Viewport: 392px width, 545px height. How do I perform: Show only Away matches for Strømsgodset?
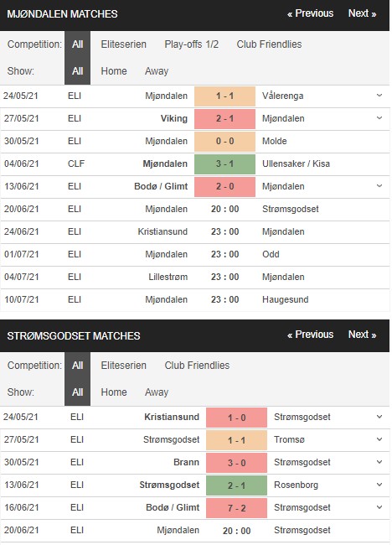click(x=157, y=392)
